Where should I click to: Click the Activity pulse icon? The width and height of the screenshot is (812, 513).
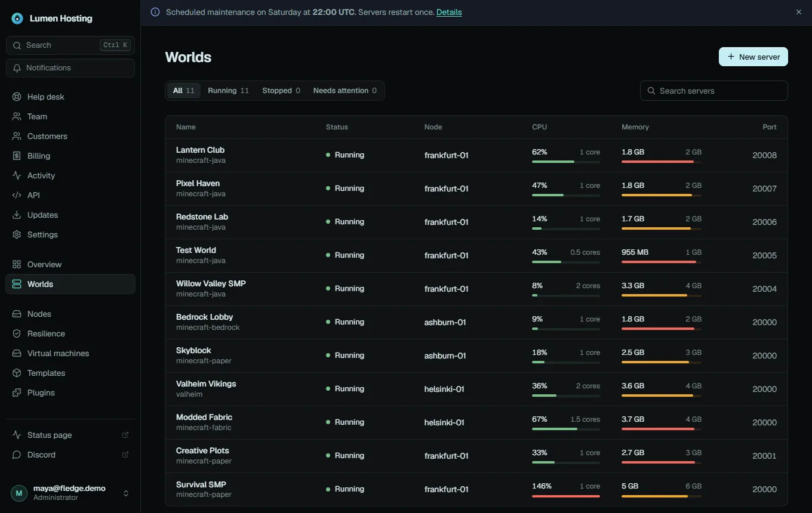click(x=17, y=175)
